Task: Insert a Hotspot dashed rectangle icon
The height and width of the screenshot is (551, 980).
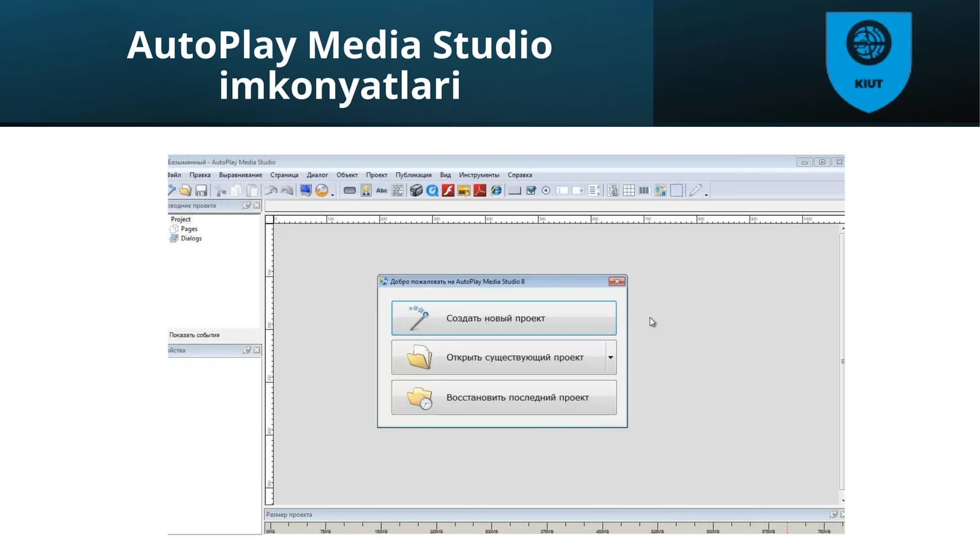Action: (x=676, y=191)
